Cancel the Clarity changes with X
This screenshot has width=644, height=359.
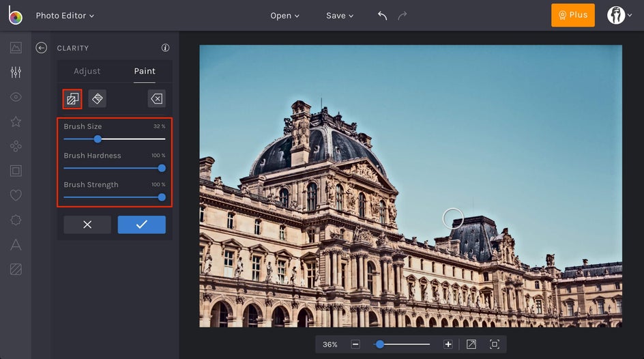87,225
